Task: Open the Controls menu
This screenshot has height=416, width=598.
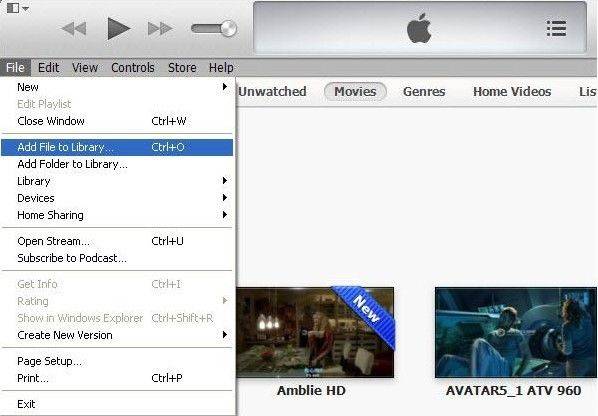Action: click(133, 67)
